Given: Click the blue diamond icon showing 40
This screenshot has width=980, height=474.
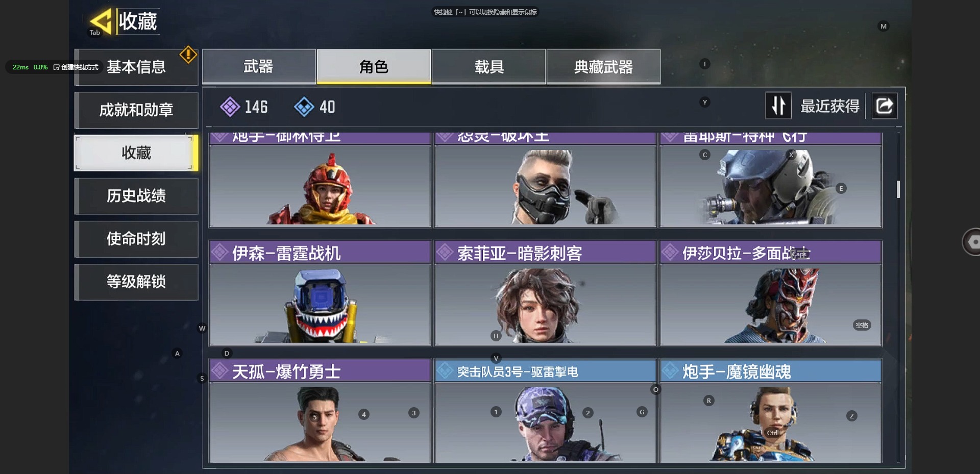Looking at the screenshot, I should point(304,107).
